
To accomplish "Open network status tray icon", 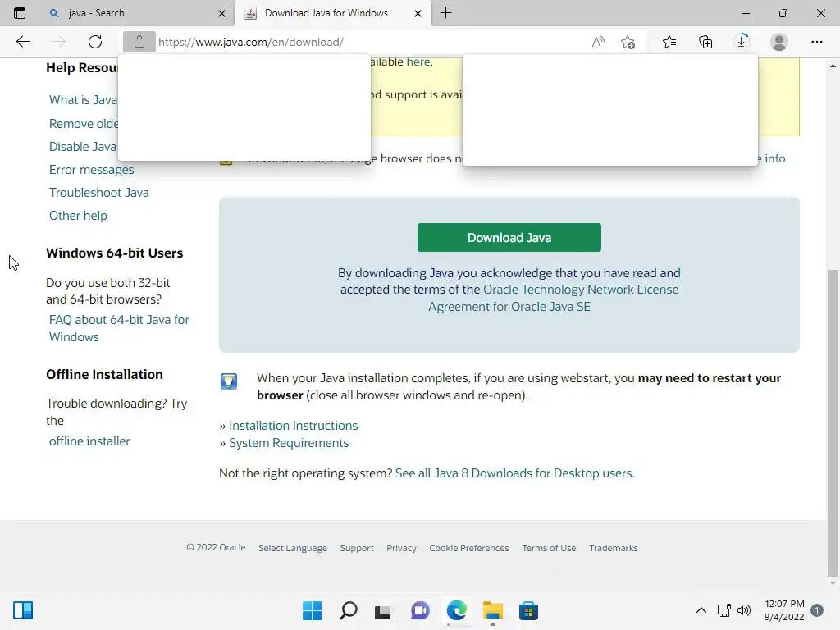I will pos(724,610).
